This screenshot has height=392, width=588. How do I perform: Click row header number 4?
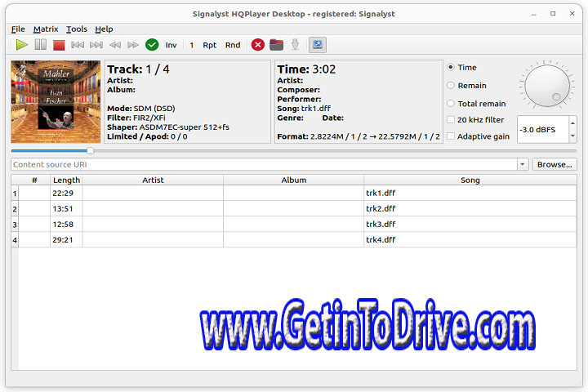[15, 240]
